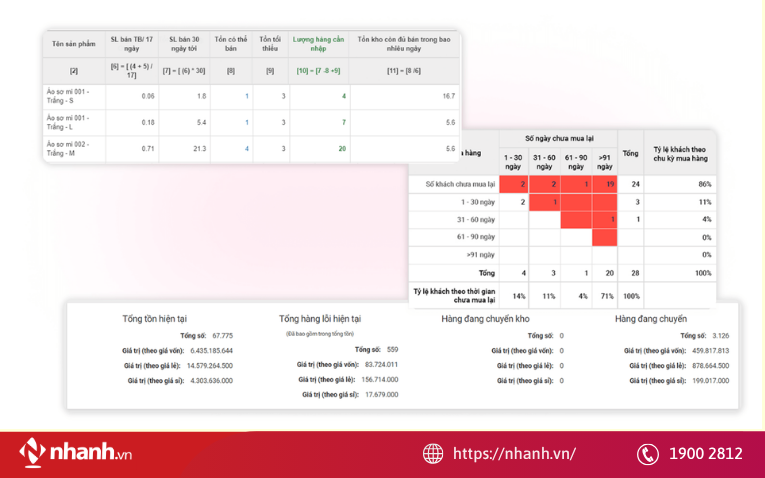Click the blue sellable stock value 4

coord(246,149)
